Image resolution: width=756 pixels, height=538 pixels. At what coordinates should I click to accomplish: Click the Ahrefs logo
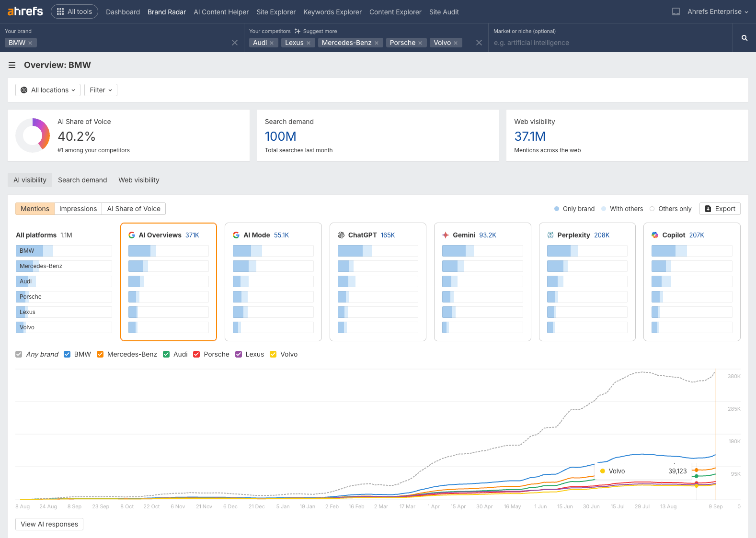(x=25, y=11)
